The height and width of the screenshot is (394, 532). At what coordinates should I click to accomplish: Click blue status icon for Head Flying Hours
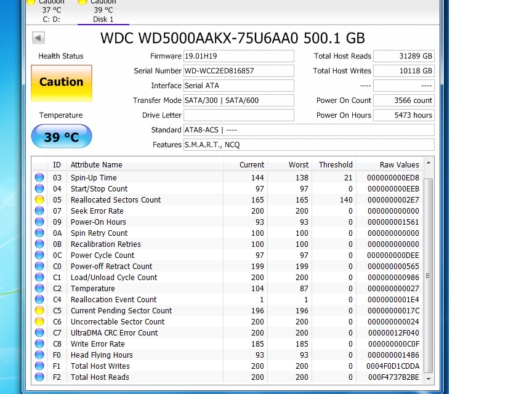pyautogui.click(x=39, y=355)
